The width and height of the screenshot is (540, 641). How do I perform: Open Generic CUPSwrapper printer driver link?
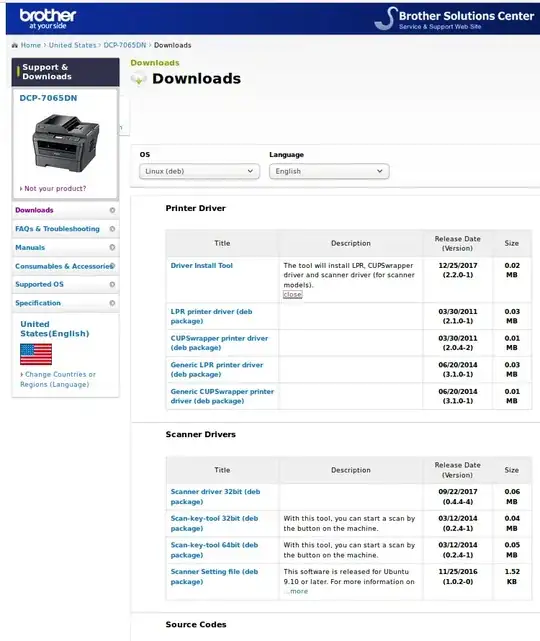[222, 396]
